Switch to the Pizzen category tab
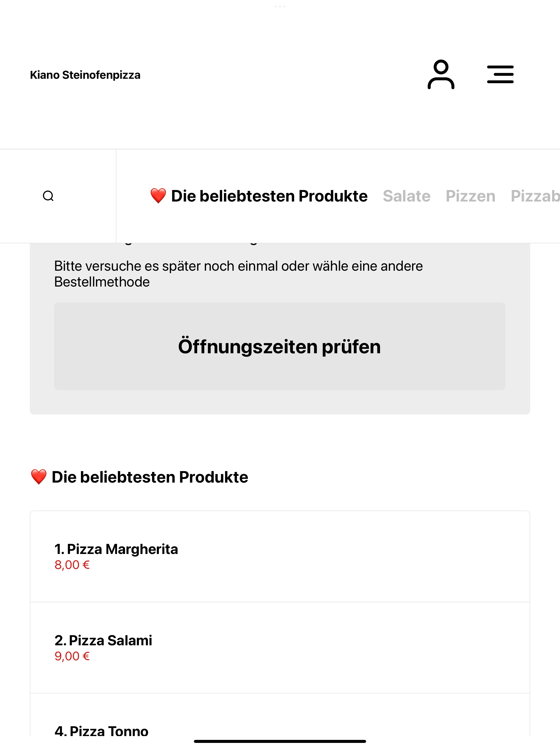The width and height of the screenshot is (560, 747). point(470,196)
